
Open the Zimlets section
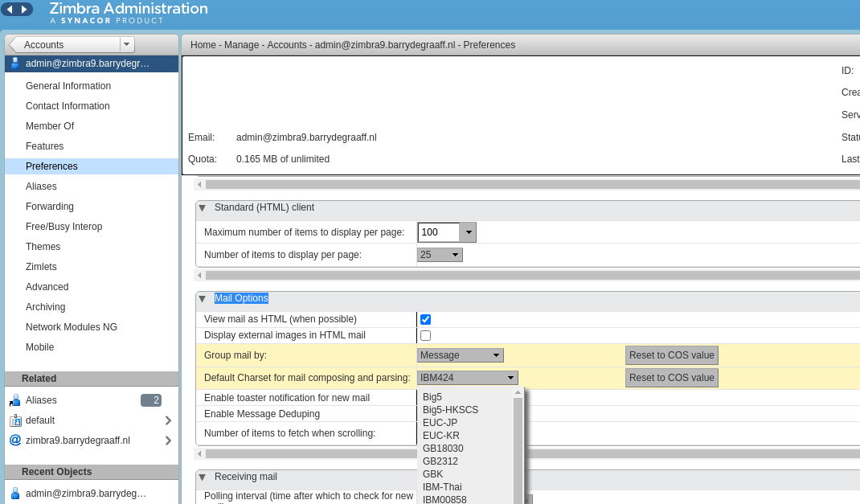[41, 267]
